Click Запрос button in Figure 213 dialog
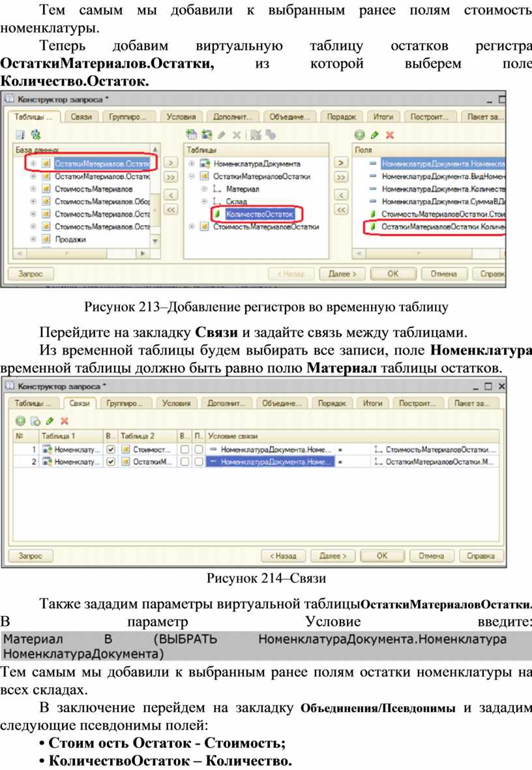 (31, 274)
